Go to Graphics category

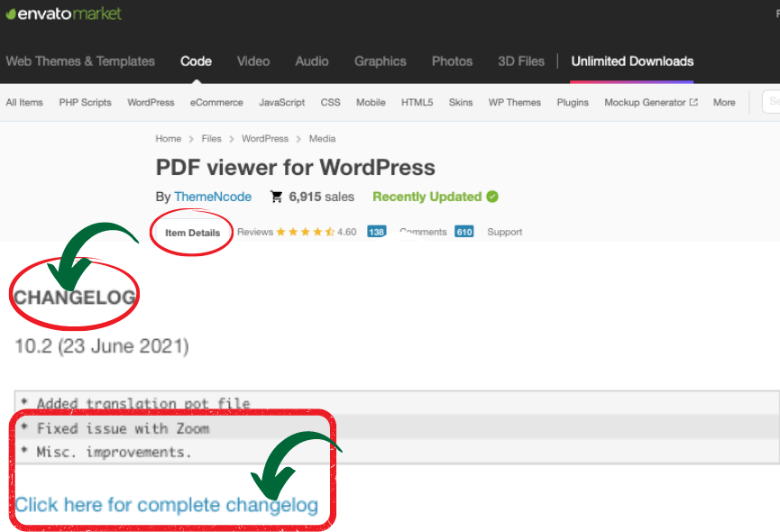click(380, 61)
